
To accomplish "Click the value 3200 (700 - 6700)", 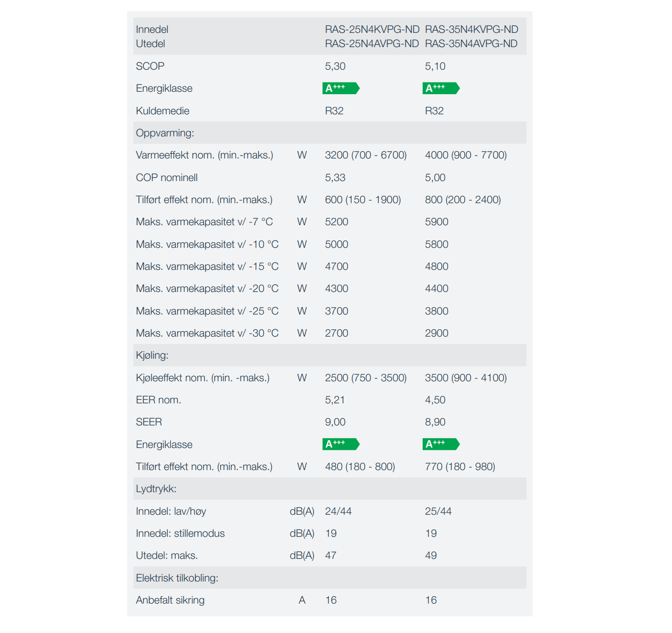I will coord(366,155).
